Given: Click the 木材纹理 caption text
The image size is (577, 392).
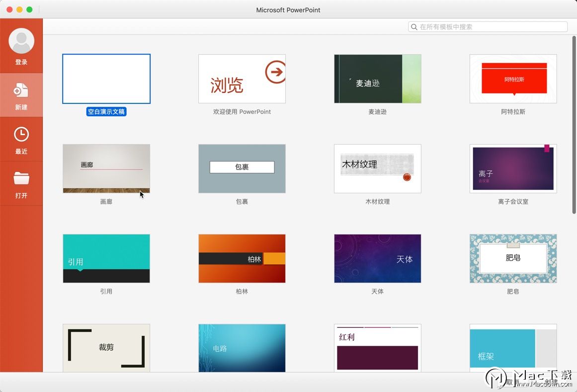Looking at the screenshot, I should click(x=378, y=202).
